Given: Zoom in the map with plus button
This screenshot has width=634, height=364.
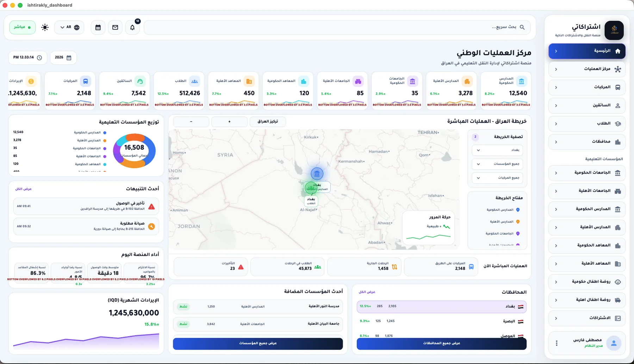Looking at the screenshot, I should (229, 121).
